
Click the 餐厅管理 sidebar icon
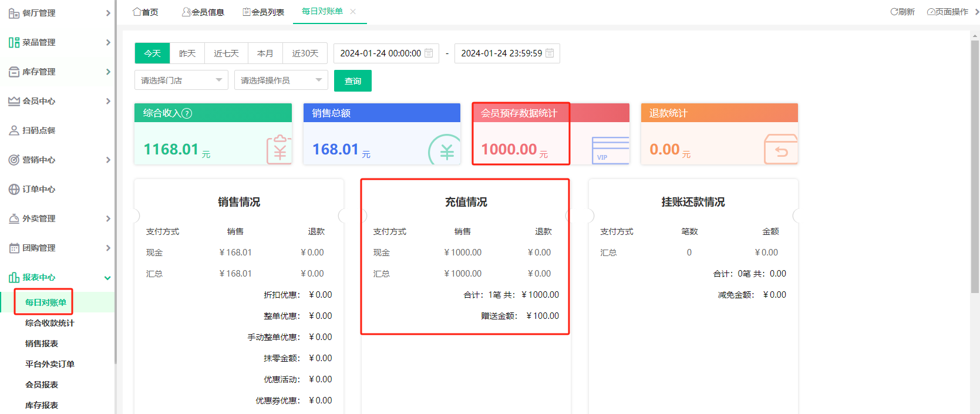pyautogui.click(x=14, y=13)
